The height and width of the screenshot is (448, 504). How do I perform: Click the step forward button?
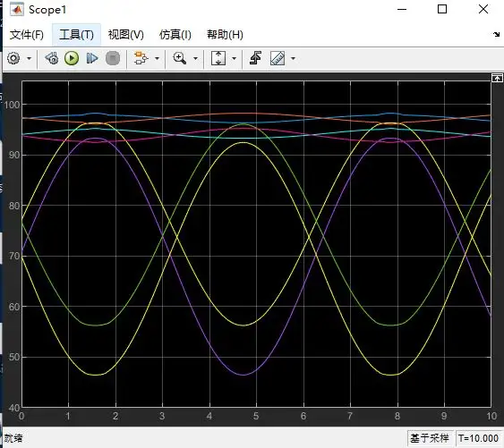coord(92,58)
